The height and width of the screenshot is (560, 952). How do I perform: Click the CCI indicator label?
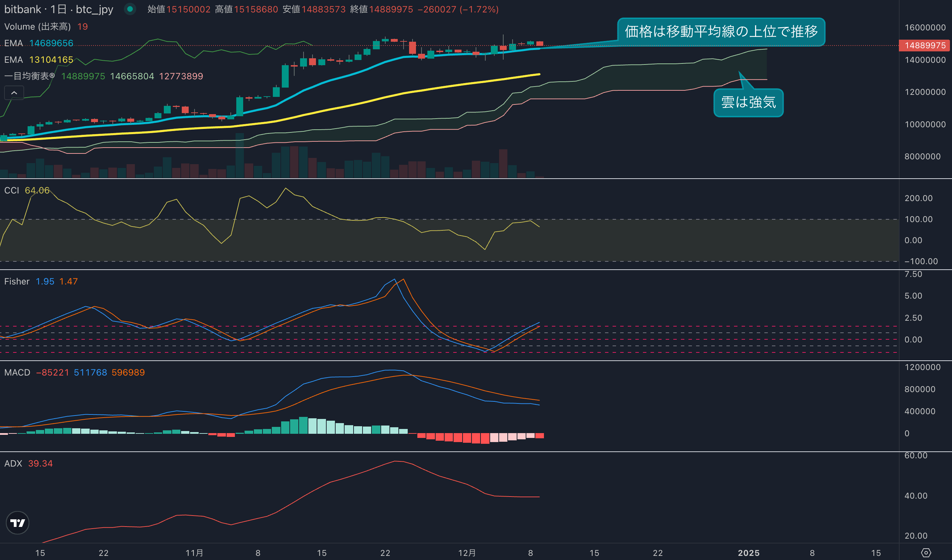[12, 190]
